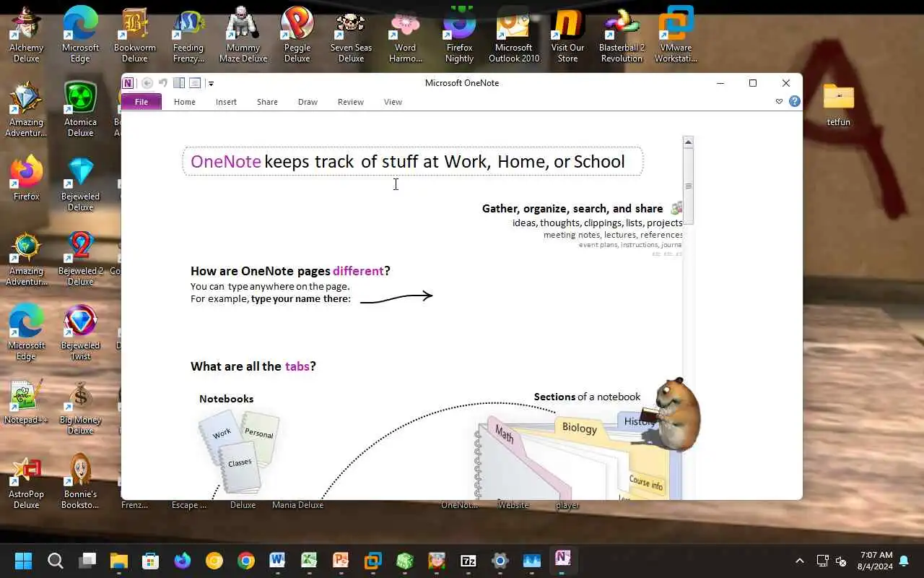The image size is (924, 578).
Task: Click the OneNote page title text box
Action: pos(413,161)
